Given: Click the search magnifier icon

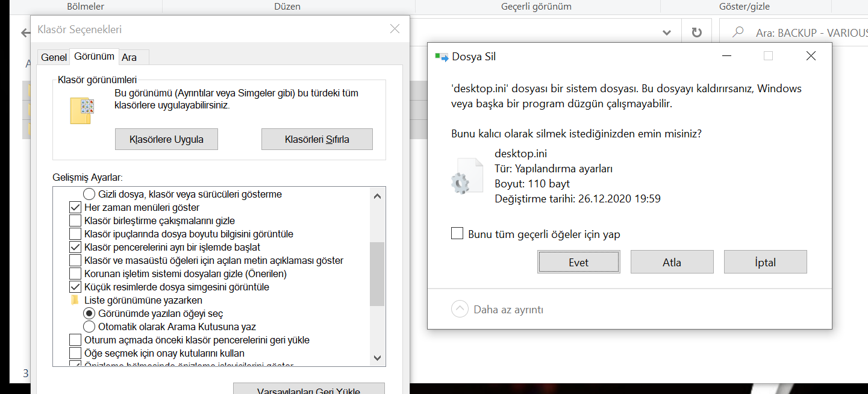Looking at the screenshot, I should tap(738, 33).
